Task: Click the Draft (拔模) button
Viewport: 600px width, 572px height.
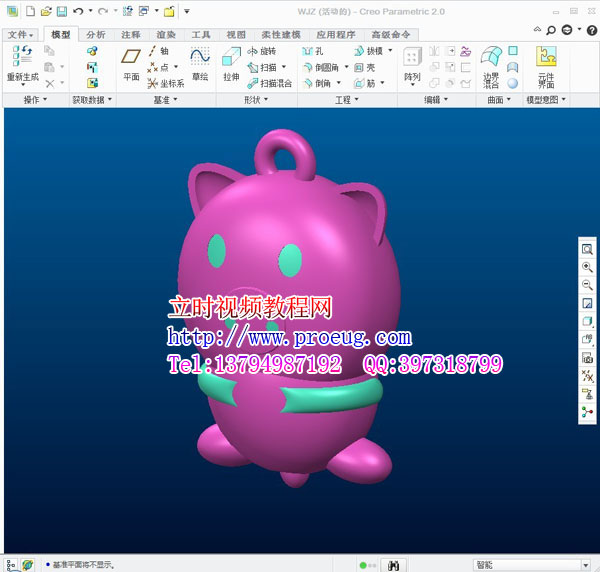Action: (x=369, y=51)
